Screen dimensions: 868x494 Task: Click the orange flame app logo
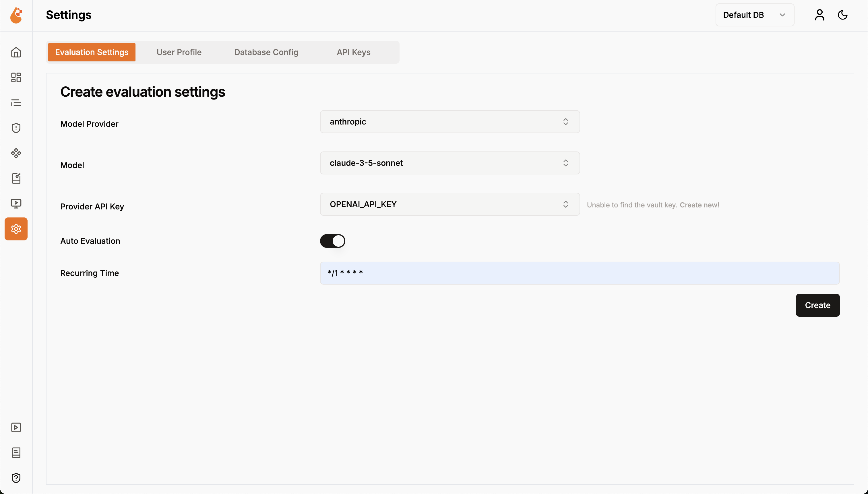click(x=16, y=15)
